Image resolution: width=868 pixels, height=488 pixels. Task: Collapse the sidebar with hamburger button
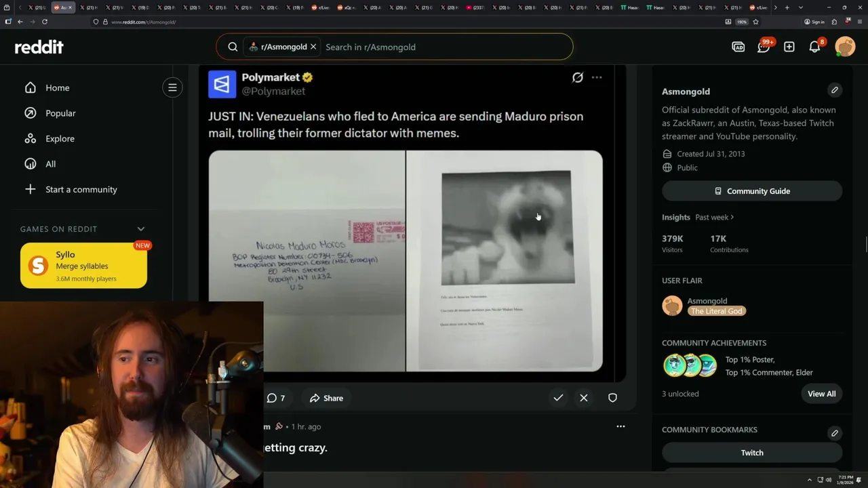pos(172,87)
